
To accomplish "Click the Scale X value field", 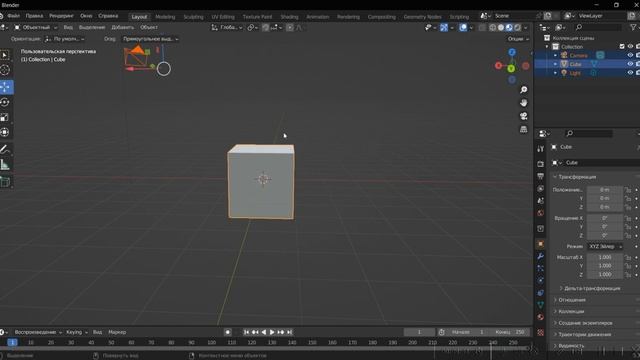I will [x=605, y=257].
